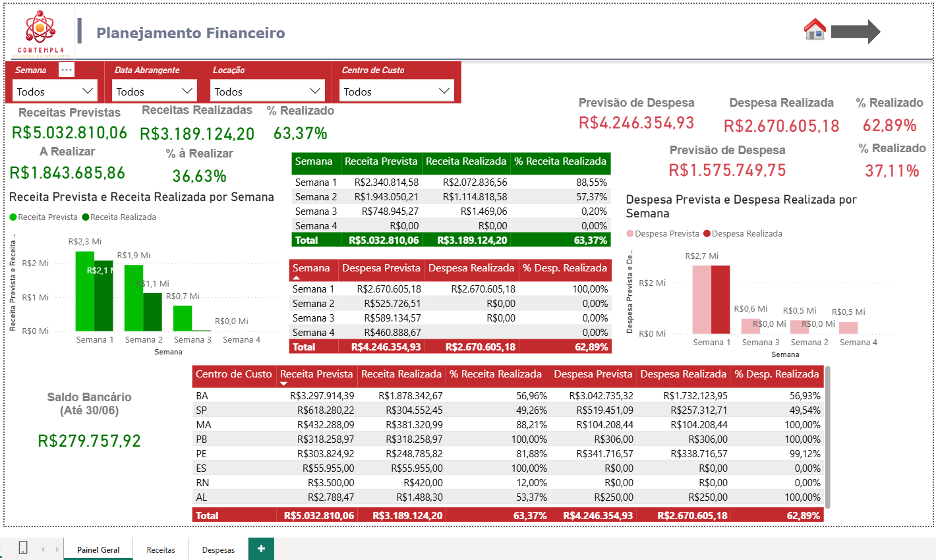
Task: Select the PB row label in Centro de Custo table
Action: click(201, 439)
